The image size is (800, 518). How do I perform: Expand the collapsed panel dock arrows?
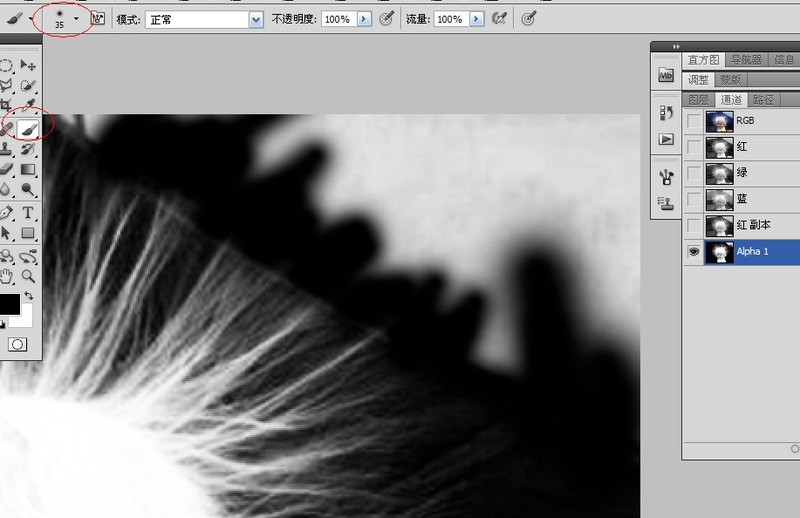click(x=676, y=46)
